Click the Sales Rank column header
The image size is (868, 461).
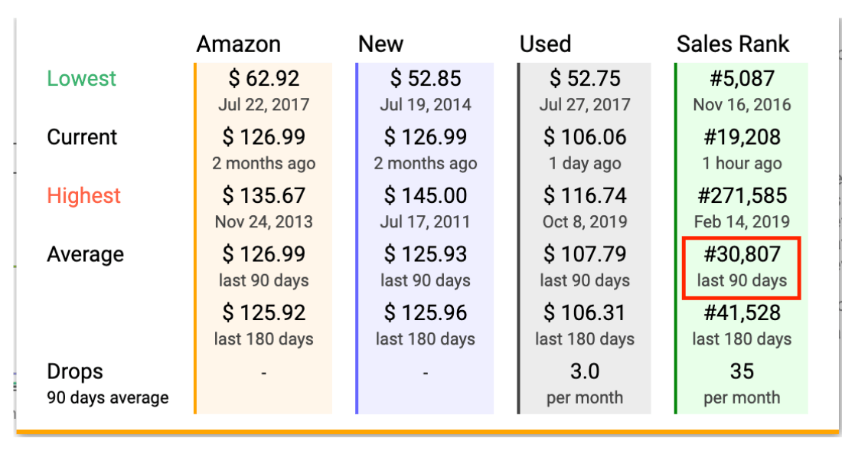[x=733, y=44]
